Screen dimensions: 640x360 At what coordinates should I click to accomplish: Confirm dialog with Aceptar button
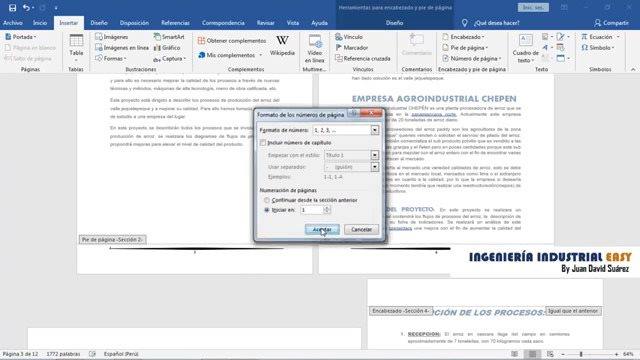[x=322, y=229]
